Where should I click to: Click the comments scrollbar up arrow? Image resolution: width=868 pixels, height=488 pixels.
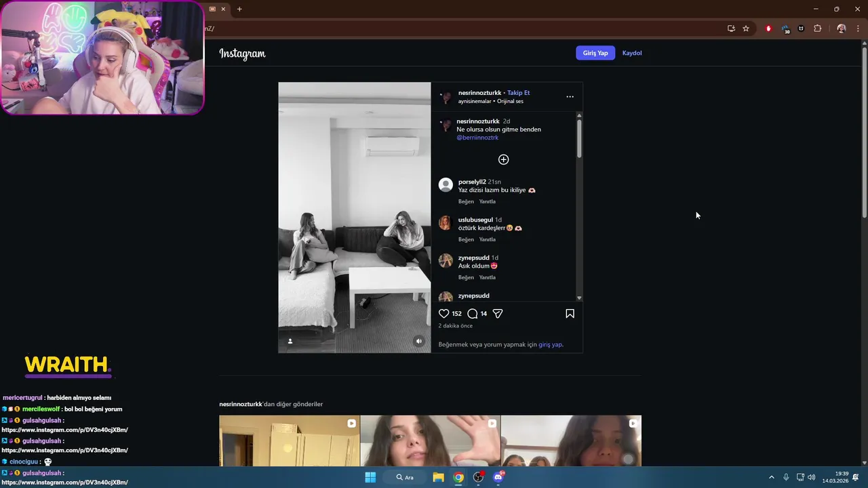pos(579,115)
